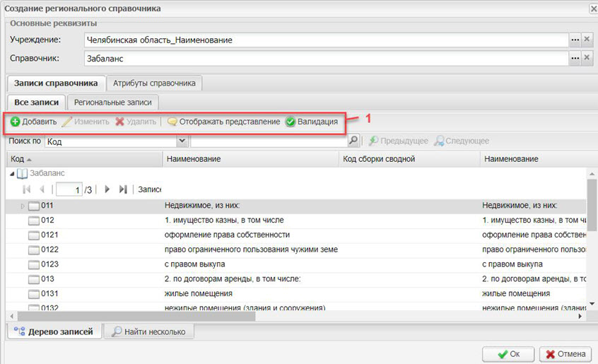The image size is (598, 364).
Task: Click the green Добавить plus icon
Action: 15,122
